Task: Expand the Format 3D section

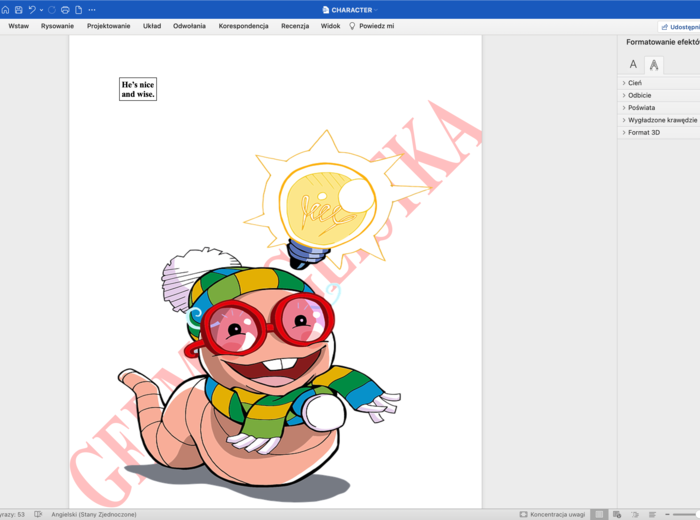Action: click(x=643, y=132)
